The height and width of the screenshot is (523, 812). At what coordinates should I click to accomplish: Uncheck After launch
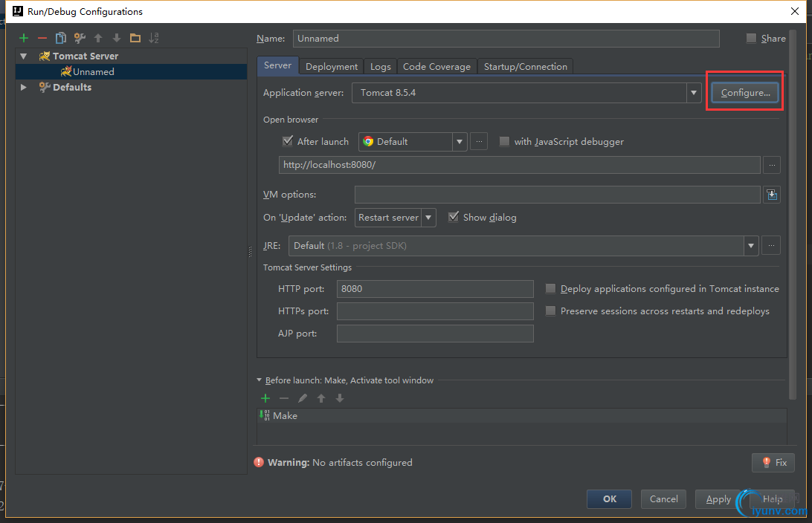point(288,141)
